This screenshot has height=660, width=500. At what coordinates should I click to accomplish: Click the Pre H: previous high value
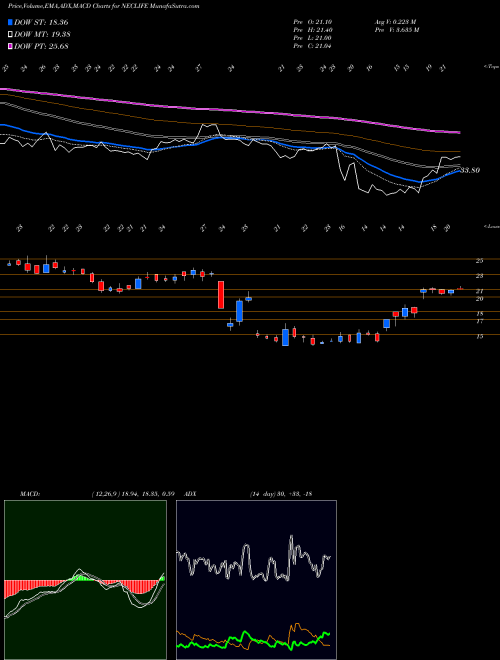click(313, 30)
